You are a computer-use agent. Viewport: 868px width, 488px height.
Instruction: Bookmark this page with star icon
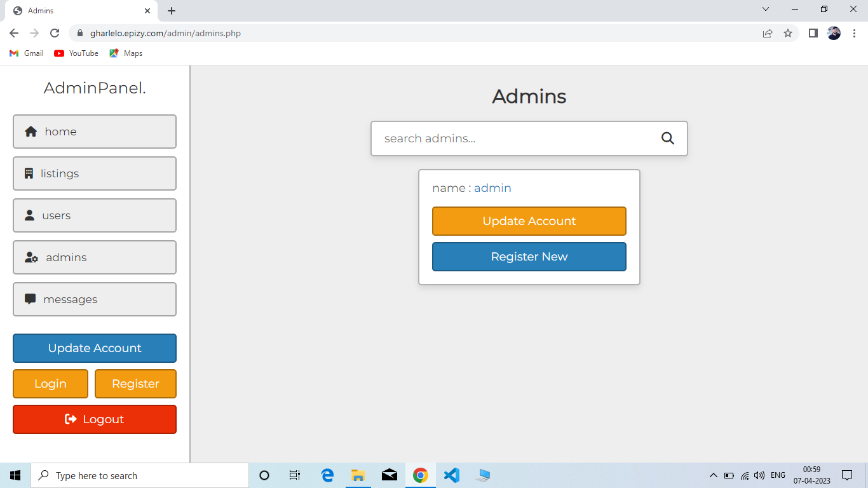(788, 33)
